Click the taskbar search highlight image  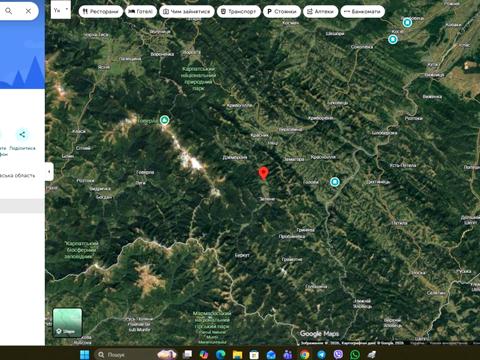click(167, 354)
